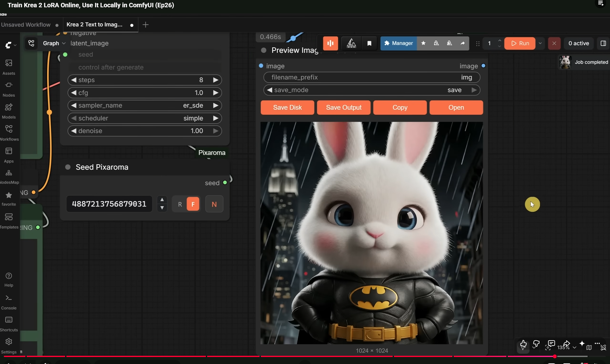The image size is (610, 364).
Task: Click the batch count field showing 1
Action: (489, 43)
